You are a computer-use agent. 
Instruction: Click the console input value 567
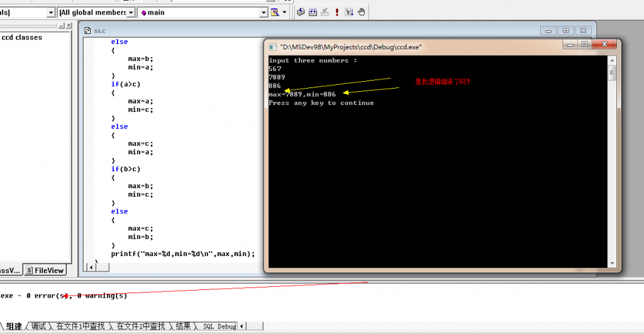[x=275, y=69]
